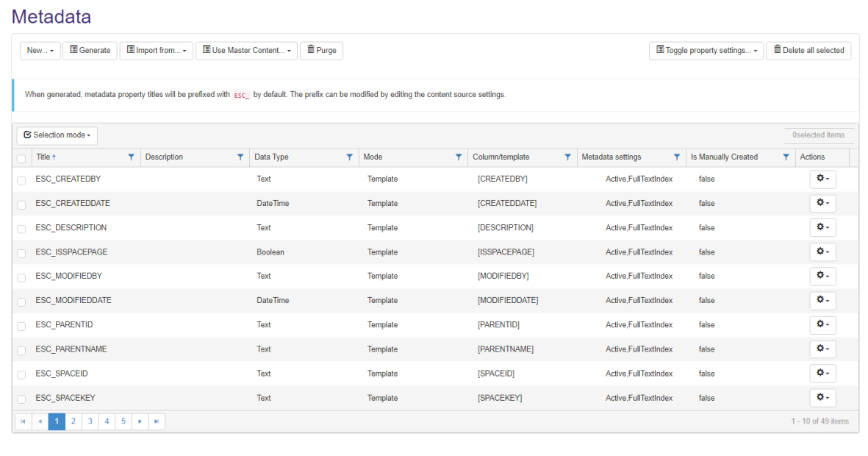
Task: Expand Toggle property settings dropdown
Action: pos(706,51)
